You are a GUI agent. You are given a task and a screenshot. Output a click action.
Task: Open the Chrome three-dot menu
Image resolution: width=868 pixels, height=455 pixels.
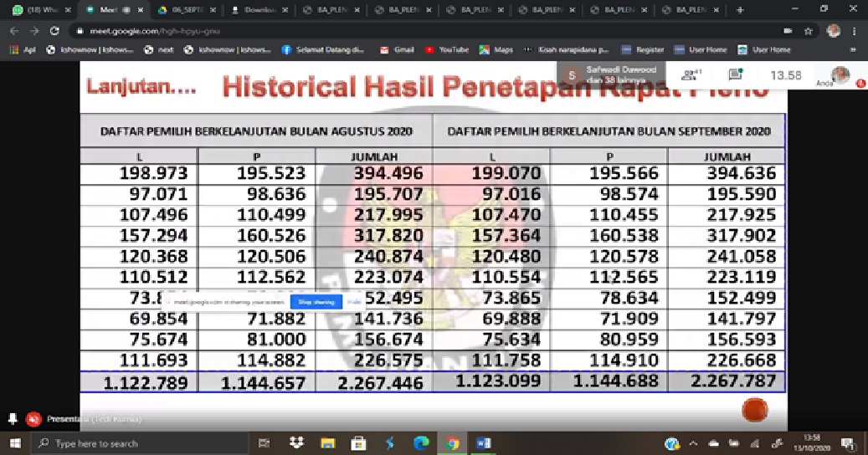click(855, 30)
